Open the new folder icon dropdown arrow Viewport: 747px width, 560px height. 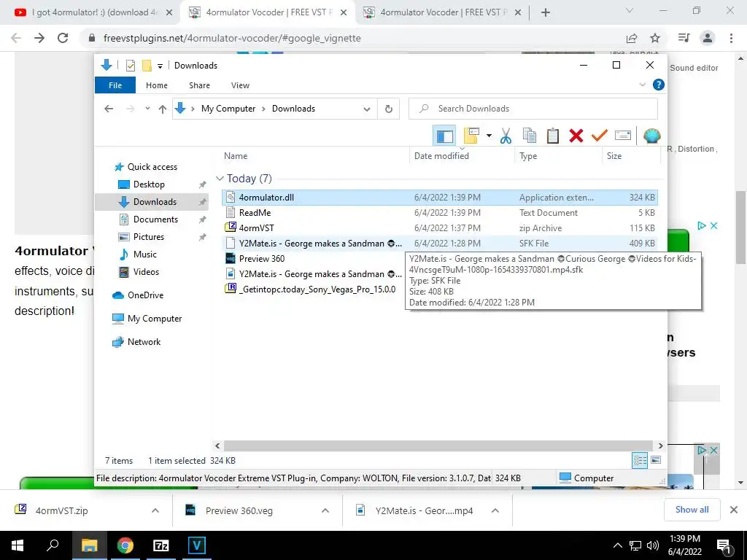[x=489, y=136]
